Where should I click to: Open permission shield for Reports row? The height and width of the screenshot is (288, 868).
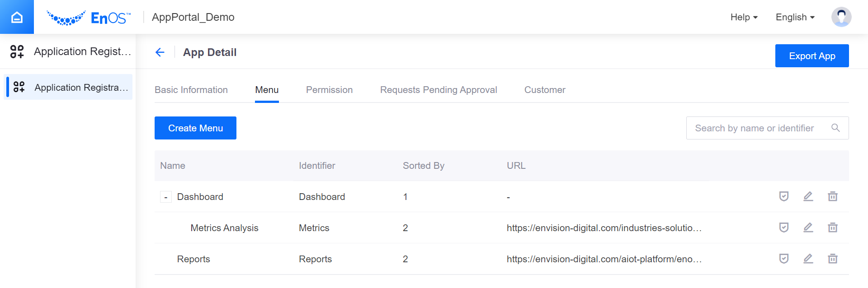click(783, 259)
